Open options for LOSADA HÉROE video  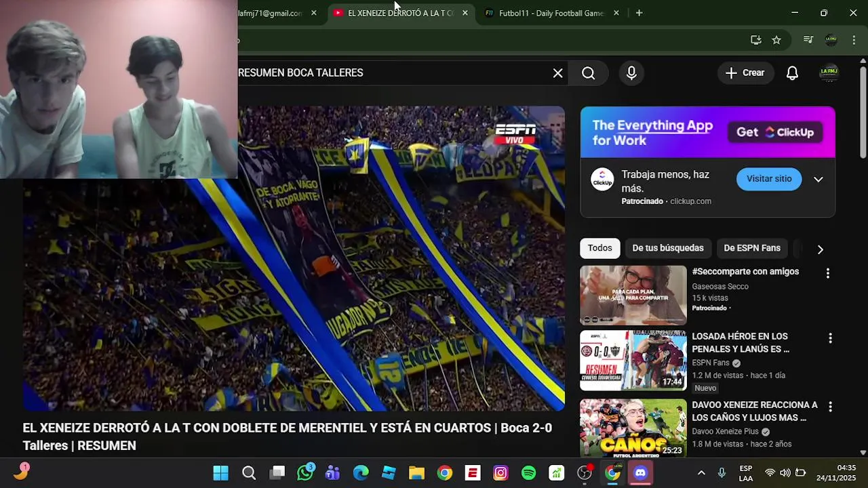point(830,338)
